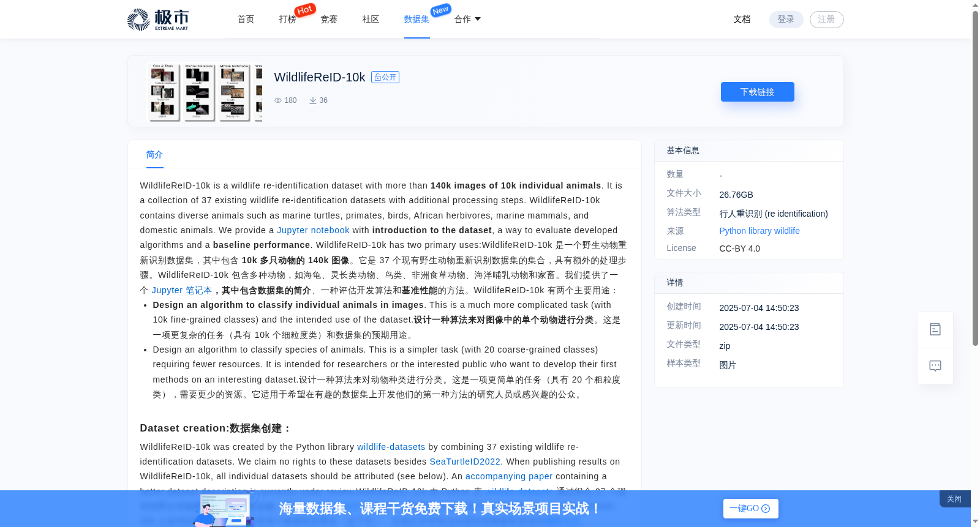Click the 一键GO banner button
The image size is (980, 527).
750,509
